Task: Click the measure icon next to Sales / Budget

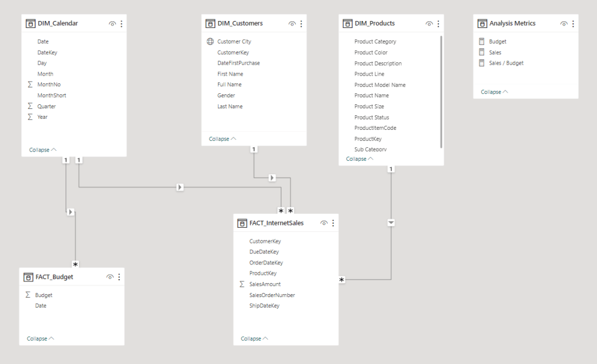Action: (482, 63)
